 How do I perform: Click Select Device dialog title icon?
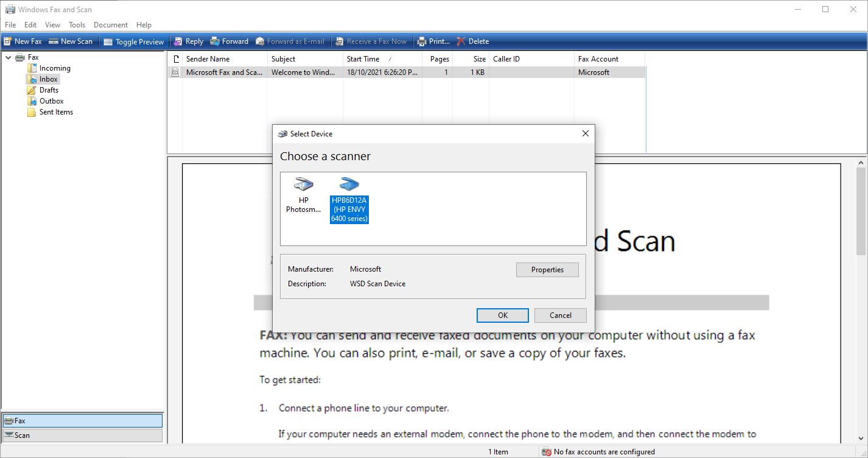282,134
